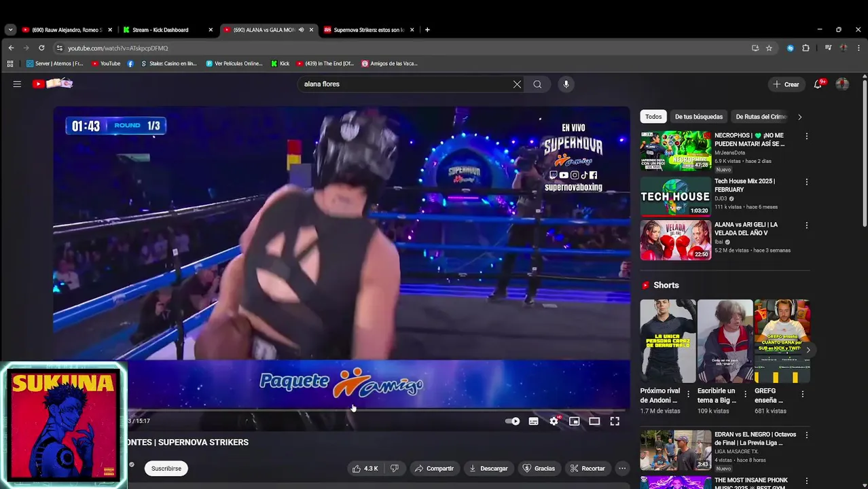Start voice search with microphone icon

click(x=566, y=84)
